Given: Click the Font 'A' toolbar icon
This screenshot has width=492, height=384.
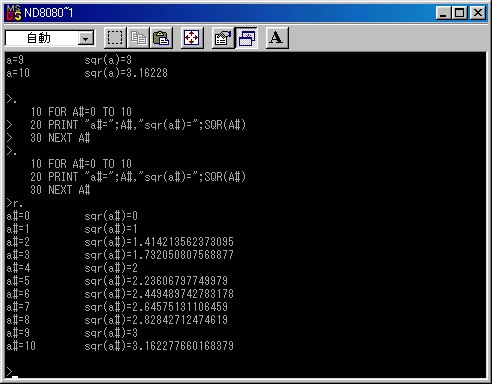Looking at the screenshot, I should [x=277, y=38].
